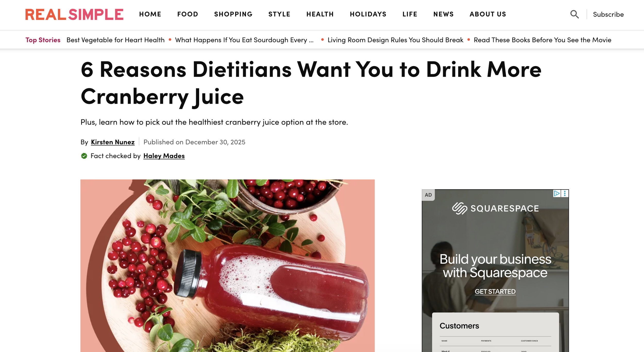Expand the Life navigation menu

pos(410,14)
